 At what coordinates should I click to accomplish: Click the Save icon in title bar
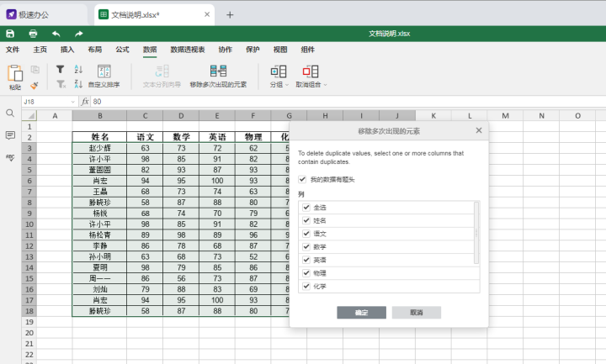pos(10,34)
